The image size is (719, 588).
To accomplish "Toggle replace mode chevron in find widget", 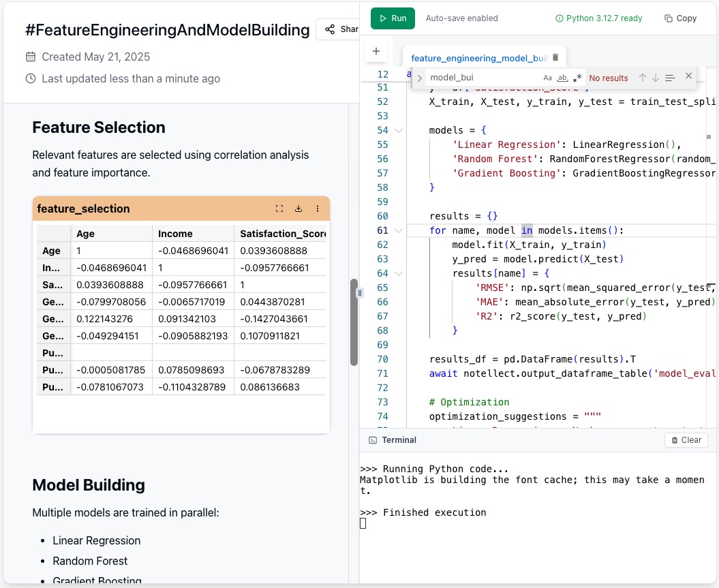I will [x=419, y=78].
